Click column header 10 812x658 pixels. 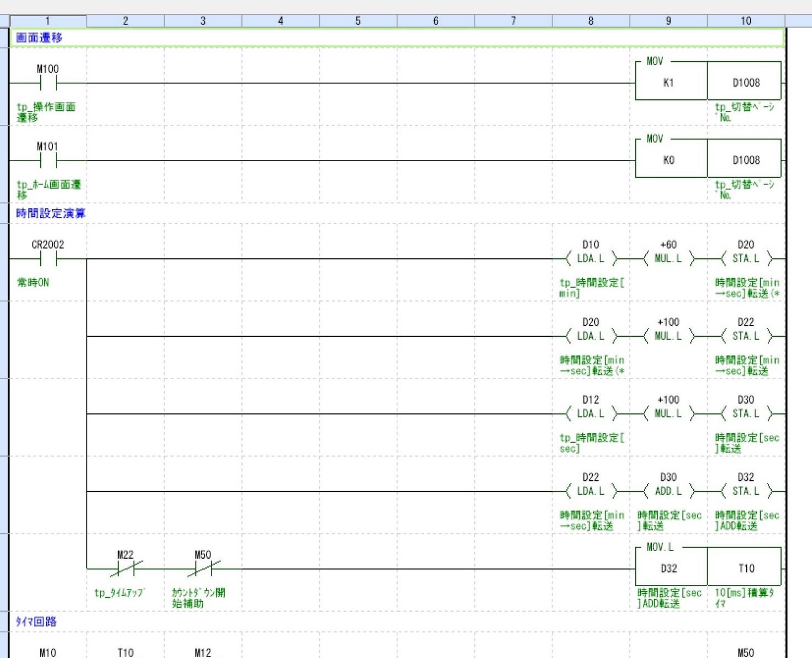(746, 21)
